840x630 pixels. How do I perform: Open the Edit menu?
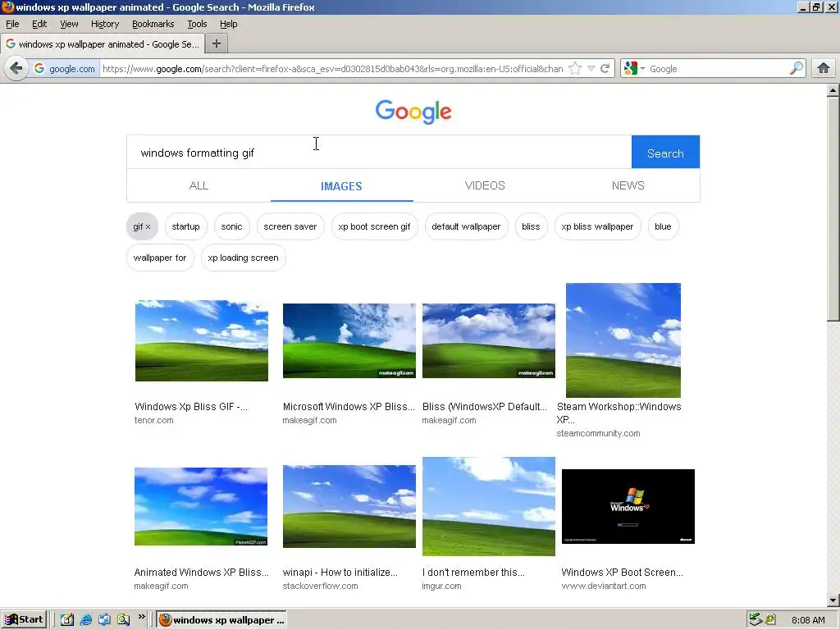coord(39,24)
